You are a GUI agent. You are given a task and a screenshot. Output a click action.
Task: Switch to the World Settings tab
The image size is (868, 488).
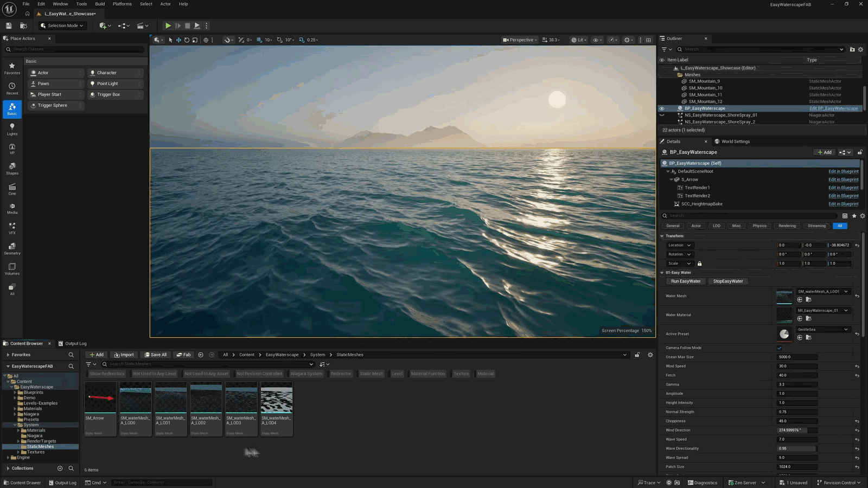(732, 142)
